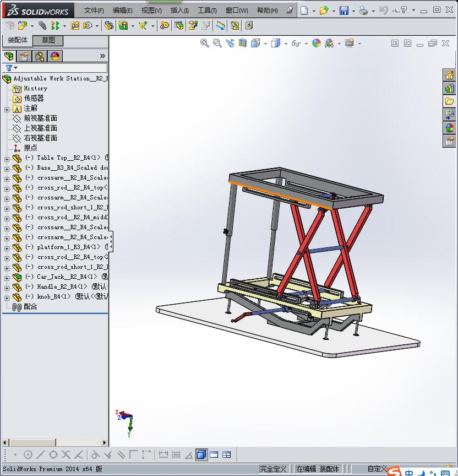Toggle the four-view viewport layout button
The height and width of the screenshot is (476, 458).
coord(227,455)
